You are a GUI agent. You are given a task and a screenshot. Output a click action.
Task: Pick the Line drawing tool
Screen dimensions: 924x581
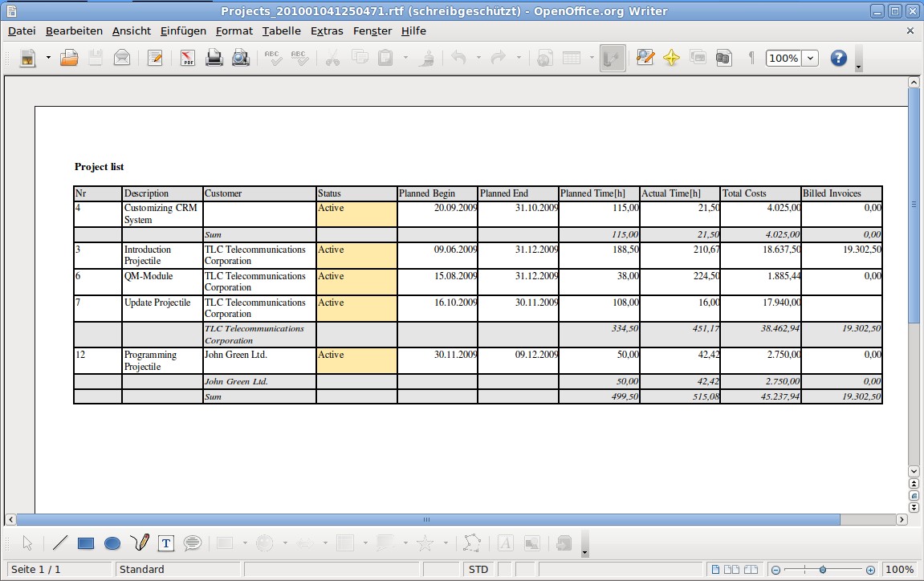[x=60, y=543]
